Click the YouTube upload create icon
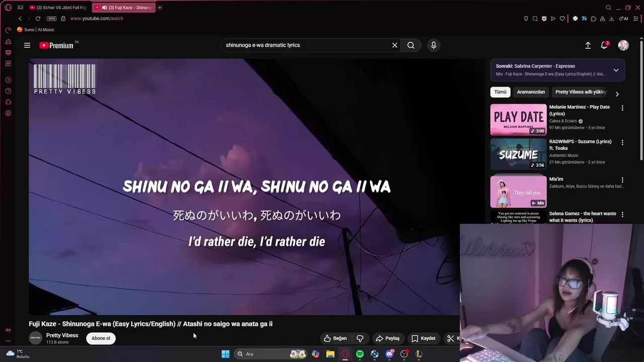 [588, 45]
